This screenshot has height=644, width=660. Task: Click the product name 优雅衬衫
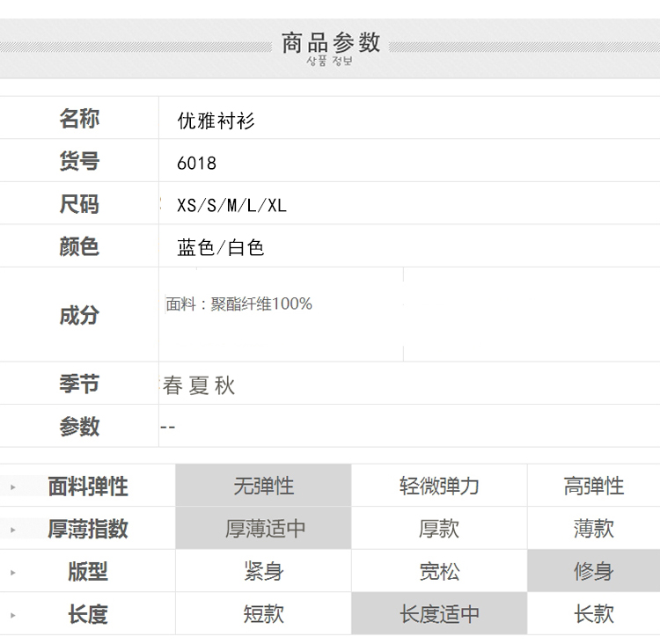(216, 121)
